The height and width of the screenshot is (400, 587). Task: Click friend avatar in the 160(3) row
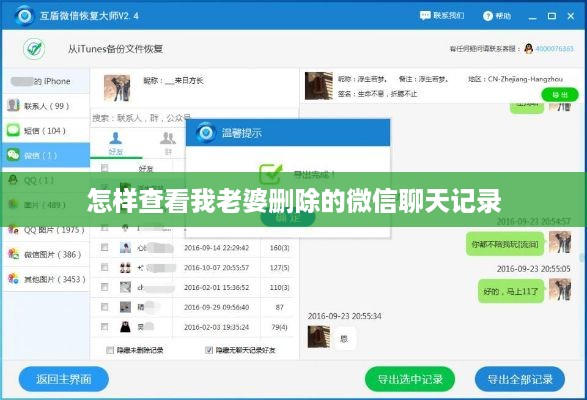tap(125, 248)
